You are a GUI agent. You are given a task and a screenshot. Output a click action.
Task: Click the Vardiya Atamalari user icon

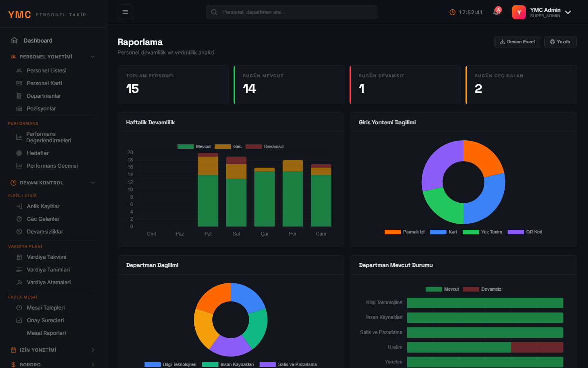19,282
